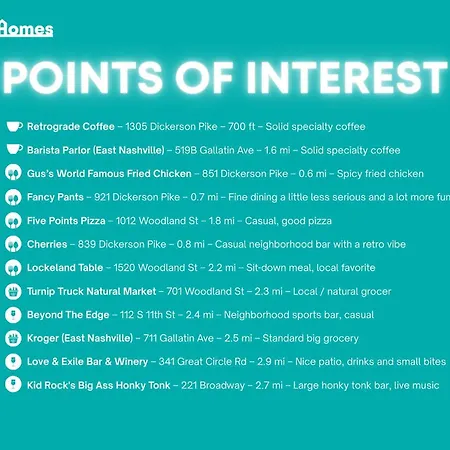Click the Kroger (East Nashville) name
This screenshot has height=450, width=450.
(x=80, y=338)
